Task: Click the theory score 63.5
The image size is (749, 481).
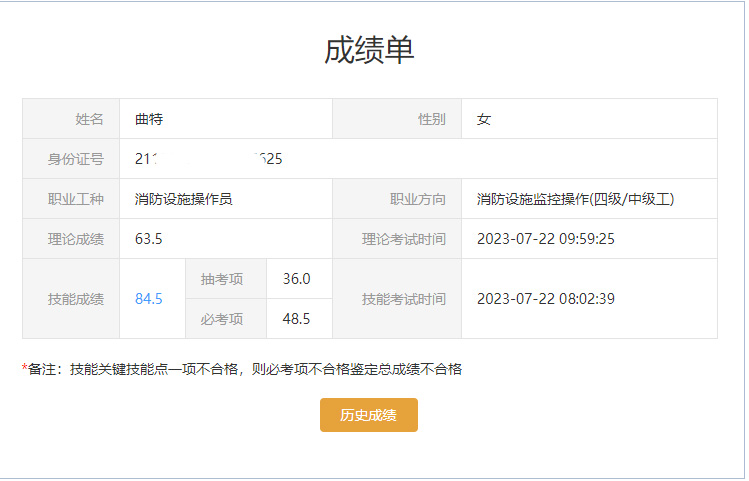Action: 149,239
